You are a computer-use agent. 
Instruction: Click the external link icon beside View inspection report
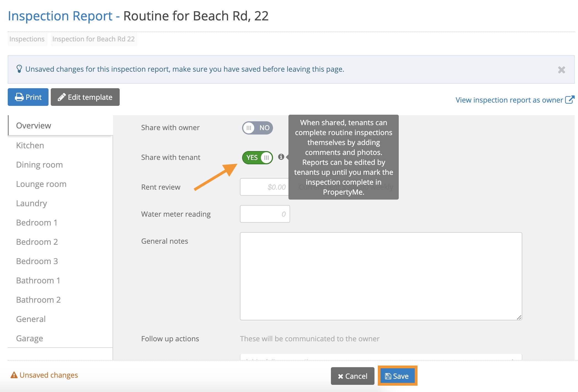pos(570,100)
